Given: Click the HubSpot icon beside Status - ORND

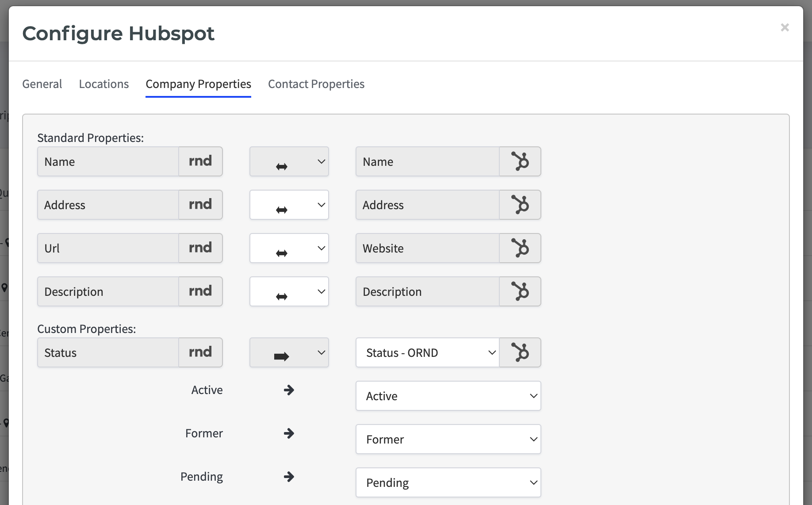Looking at the screenshot, I should [520, 352].
